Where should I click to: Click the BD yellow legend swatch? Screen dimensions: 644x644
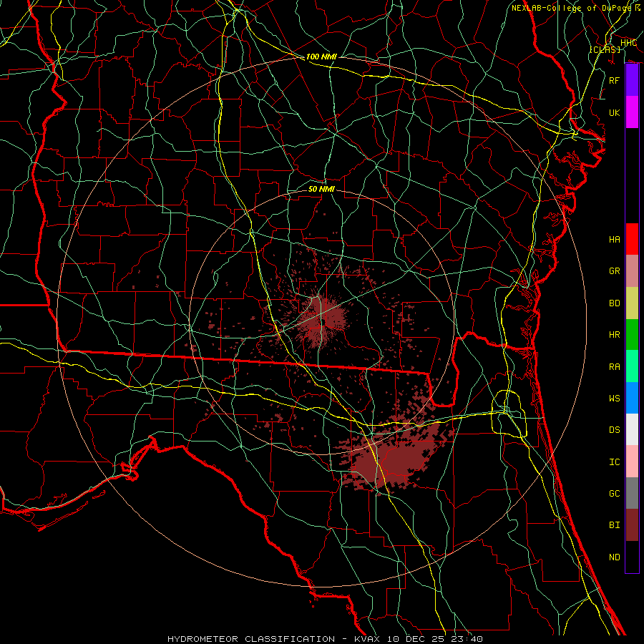click(632, 303)
